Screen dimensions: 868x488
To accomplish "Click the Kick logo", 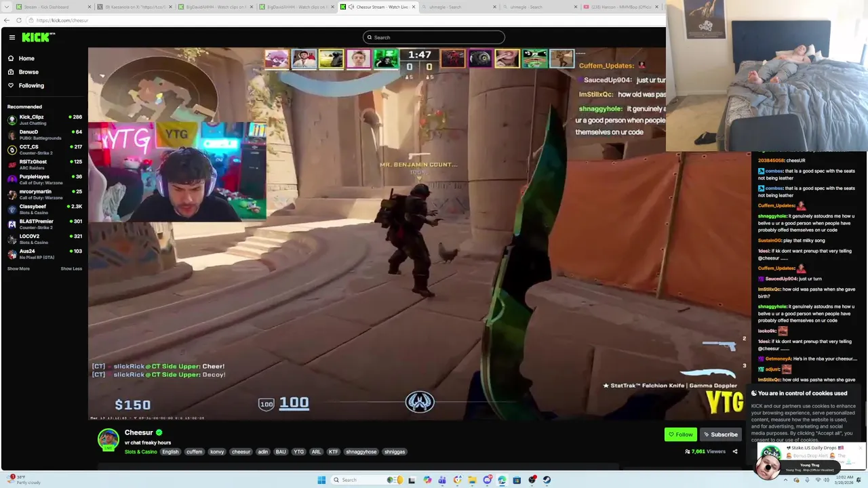I will [38, 37].
